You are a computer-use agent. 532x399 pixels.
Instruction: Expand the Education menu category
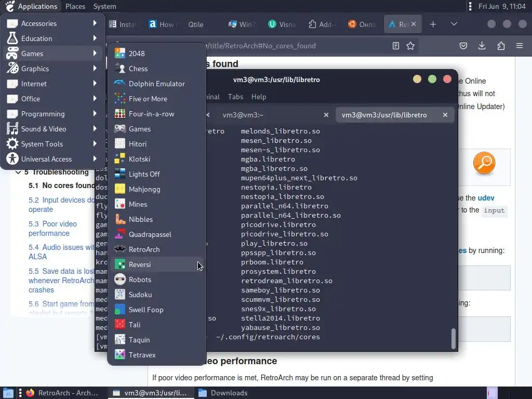(x=52, y=38)
